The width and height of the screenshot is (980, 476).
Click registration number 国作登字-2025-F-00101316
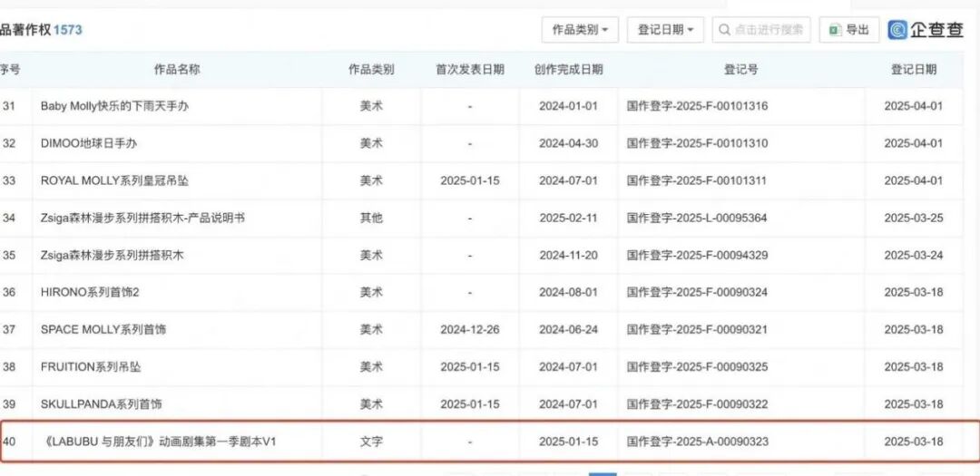pyautogui.click(x=697, y=106)
